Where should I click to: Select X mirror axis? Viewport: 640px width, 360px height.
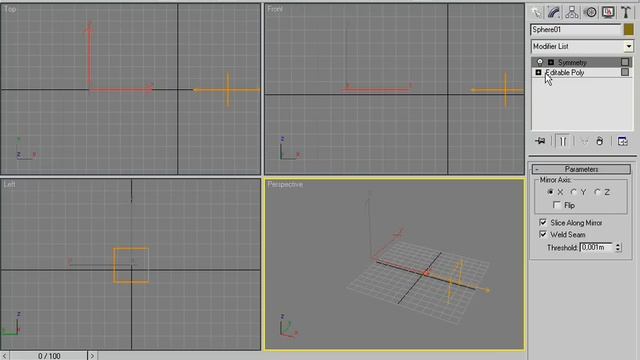coord(551,192)
